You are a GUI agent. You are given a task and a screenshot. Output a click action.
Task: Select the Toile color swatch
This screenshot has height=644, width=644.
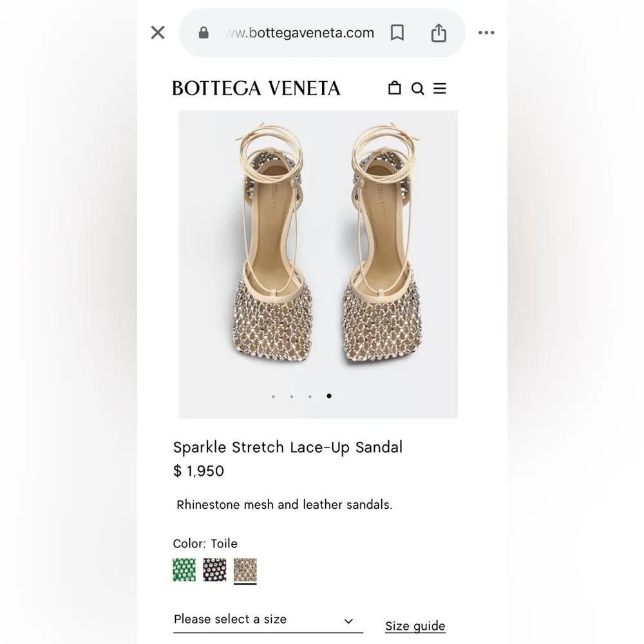point(247,569)
